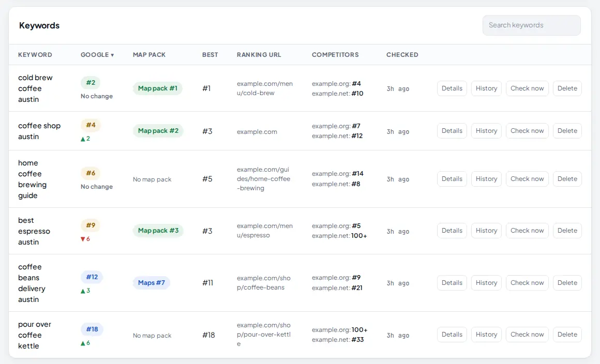Click competitor example.org: #14 entry

(x=337, y=174)
